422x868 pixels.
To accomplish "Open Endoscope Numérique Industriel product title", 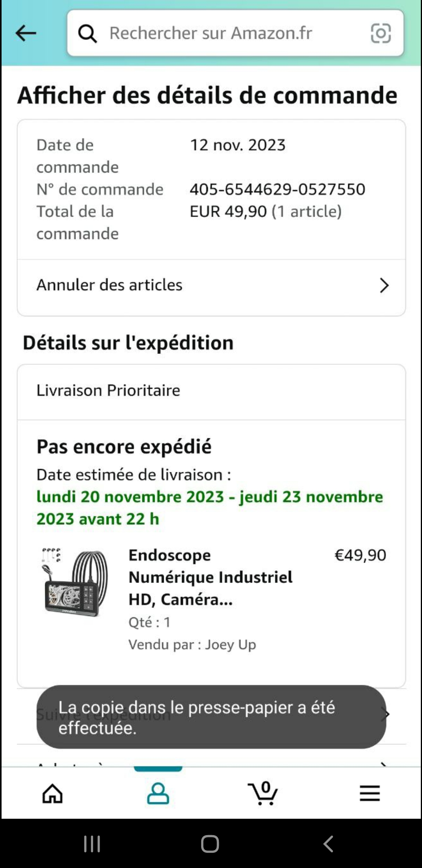I will click(x=210, y=577).
